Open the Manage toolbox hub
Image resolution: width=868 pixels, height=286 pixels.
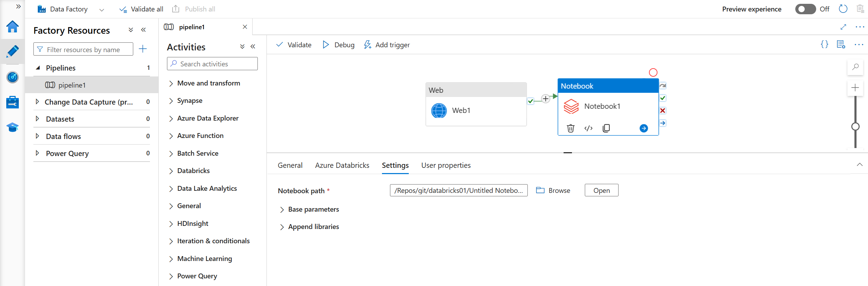click(13, 102)
